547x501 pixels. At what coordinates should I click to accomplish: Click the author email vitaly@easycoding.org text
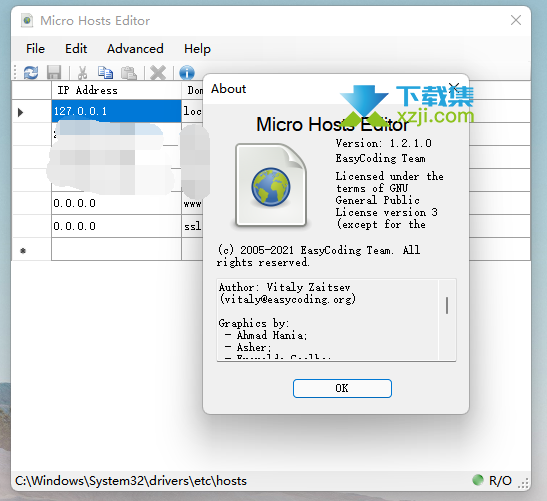(x=287, y=299)
